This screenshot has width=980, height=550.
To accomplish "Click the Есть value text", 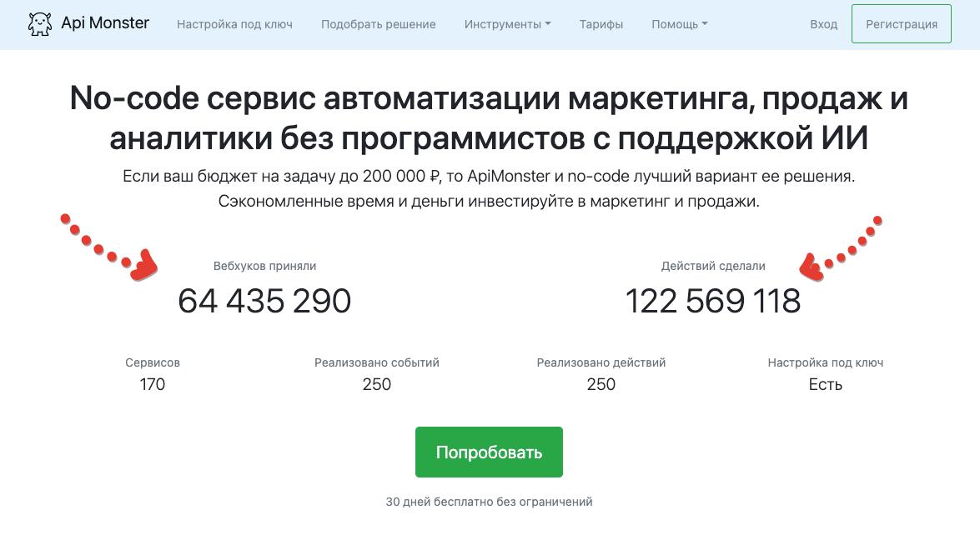I will coord(826,384).
